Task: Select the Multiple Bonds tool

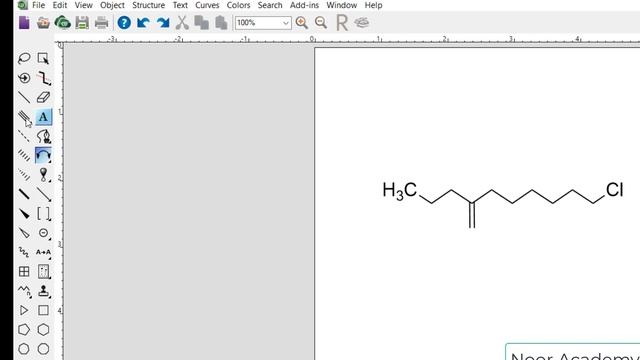Action: pos(24,117)
